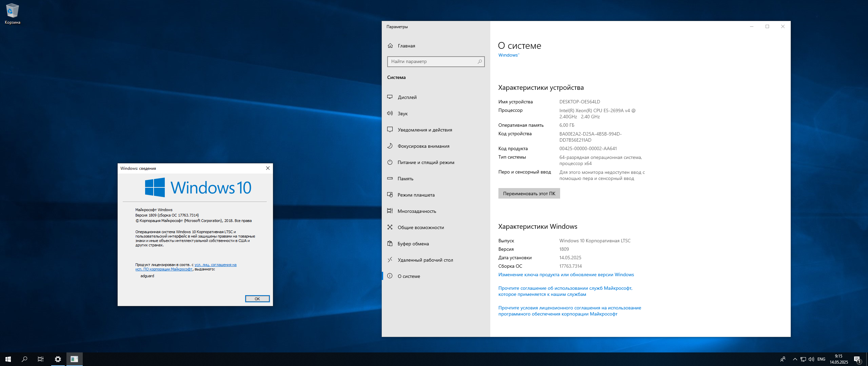The width and height of the screenshot is (868, 366).
Task: Open Task View on the taskbar
Action: (41, 359)
